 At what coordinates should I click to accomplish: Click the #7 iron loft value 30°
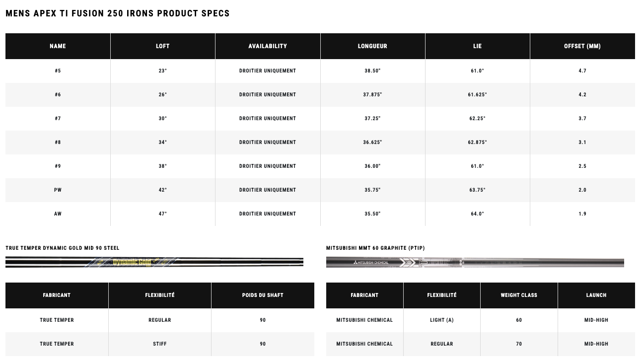163,119
